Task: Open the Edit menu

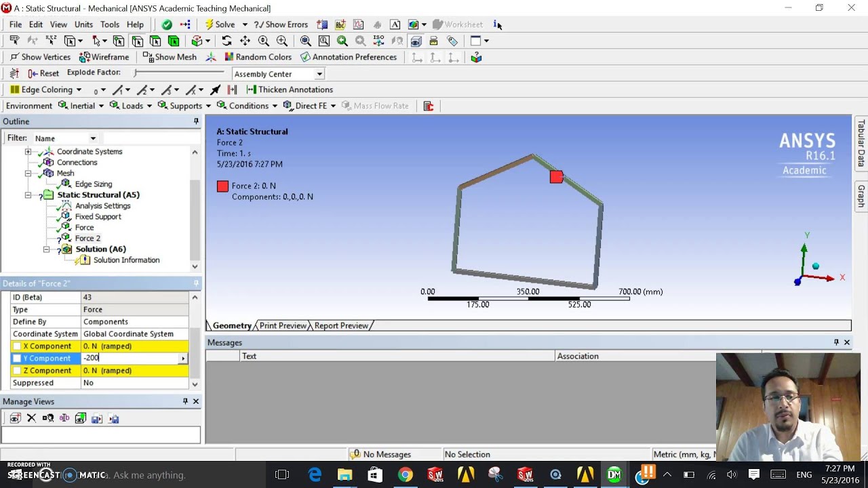Action: point(36,24)
